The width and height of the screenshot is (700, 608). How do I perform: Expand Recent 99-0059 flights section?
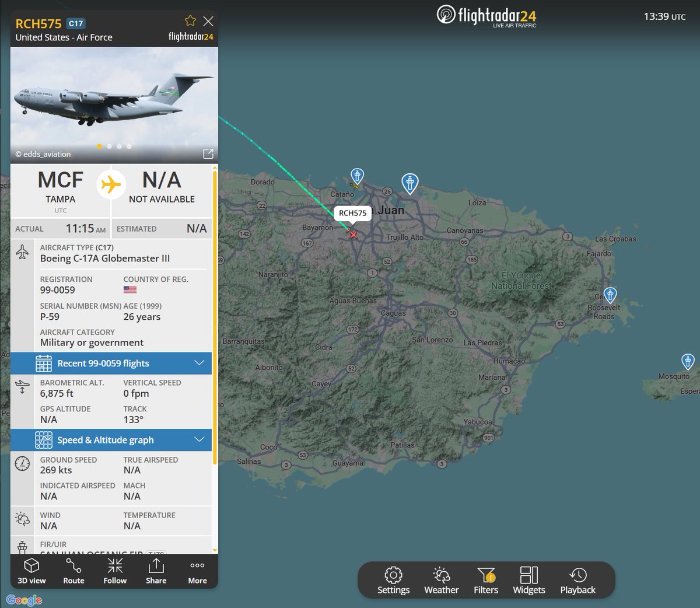(x=111, y=363)
